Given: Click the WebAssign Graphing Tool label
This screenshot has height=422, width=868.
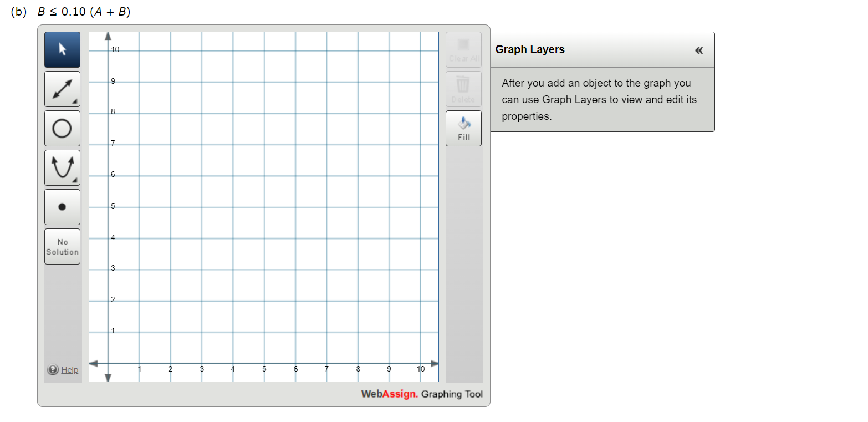Looking at the screenshot, I should 422,394.
